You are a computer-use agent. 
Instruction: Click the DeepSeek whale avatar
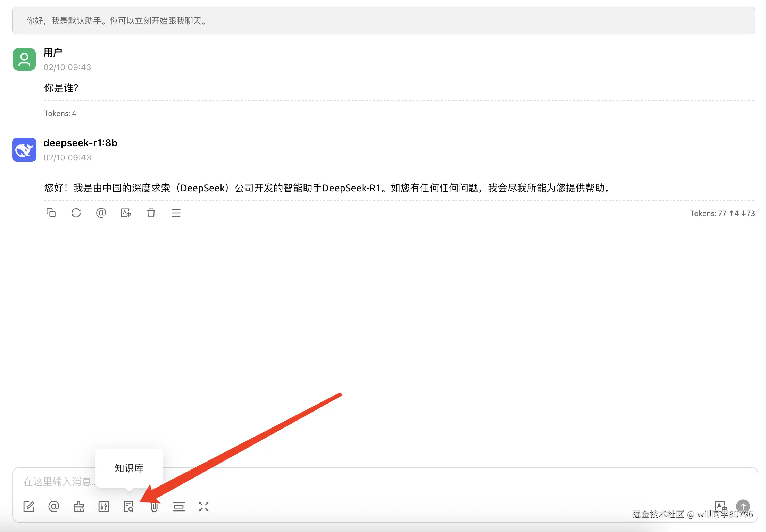[x=24, y=150]
